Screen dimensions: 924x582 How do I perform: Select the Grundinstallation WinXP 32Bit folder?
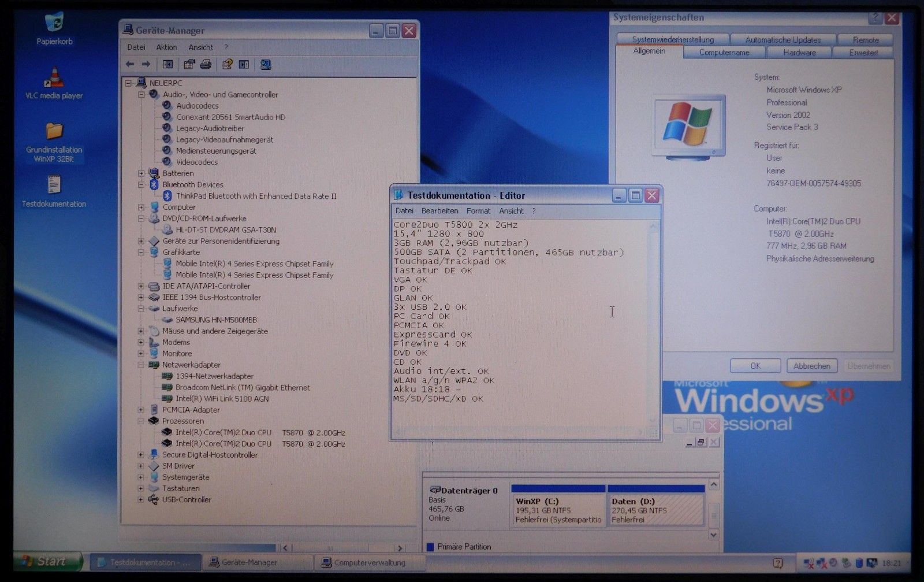(x=54, y=142)
